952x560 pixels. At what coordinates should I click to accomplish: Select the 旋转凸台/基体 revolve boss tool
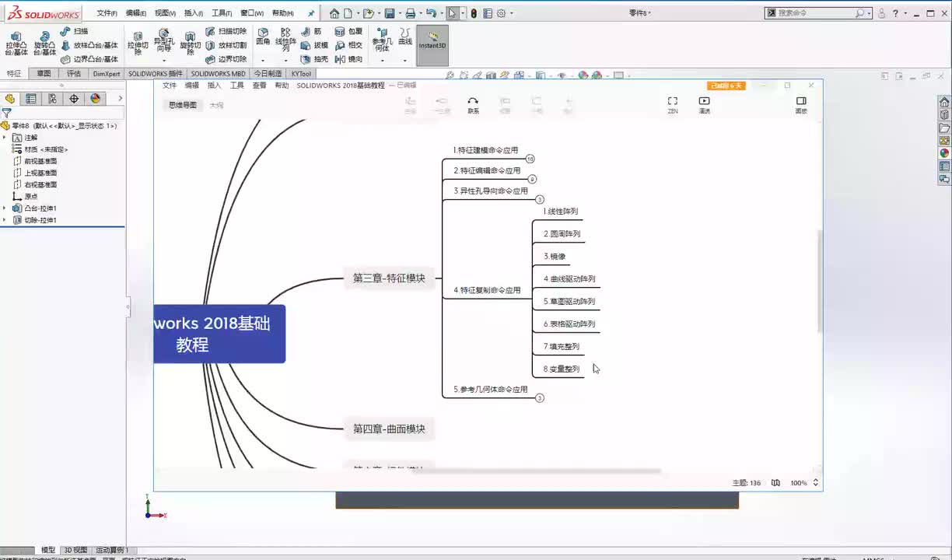[x=44, y=44]
